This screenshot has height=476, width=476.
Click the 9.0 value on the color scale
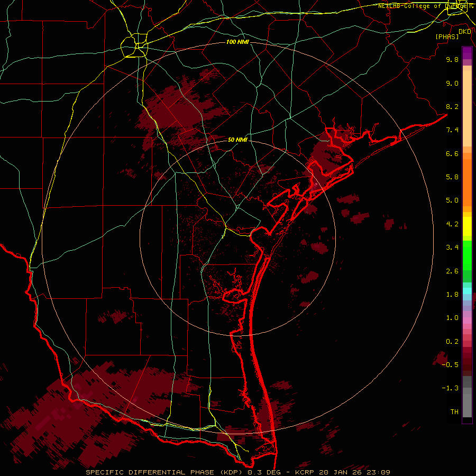pyautogui.click(x=452, y=83)
